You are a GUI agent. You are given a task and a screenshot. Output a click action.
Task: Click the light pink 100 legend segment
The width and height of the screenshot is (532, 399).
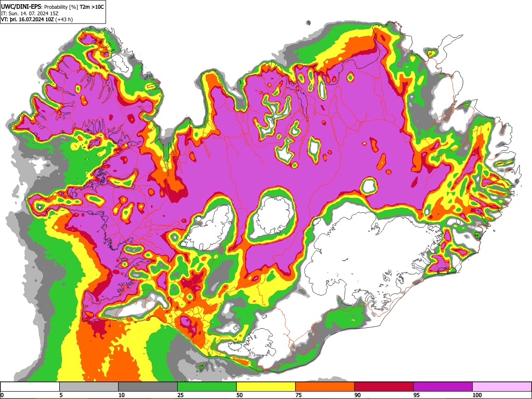[502, 387]
